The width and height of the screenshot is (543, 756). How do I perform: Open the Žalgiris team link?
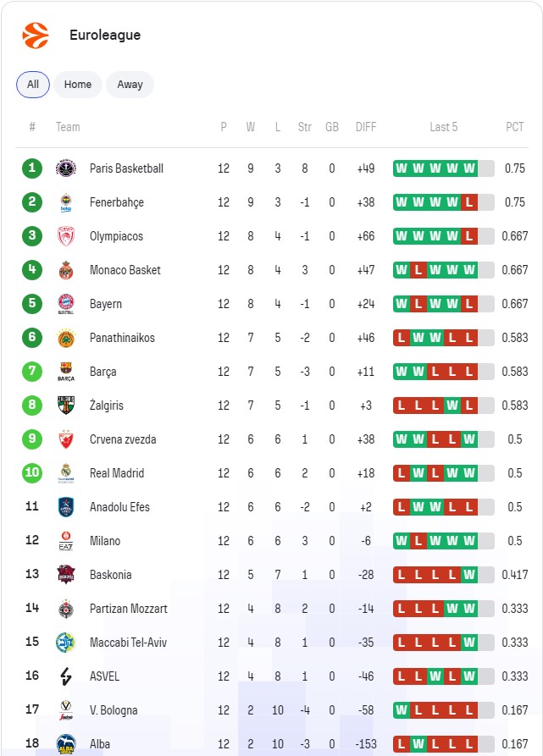[x=107, y=406]
